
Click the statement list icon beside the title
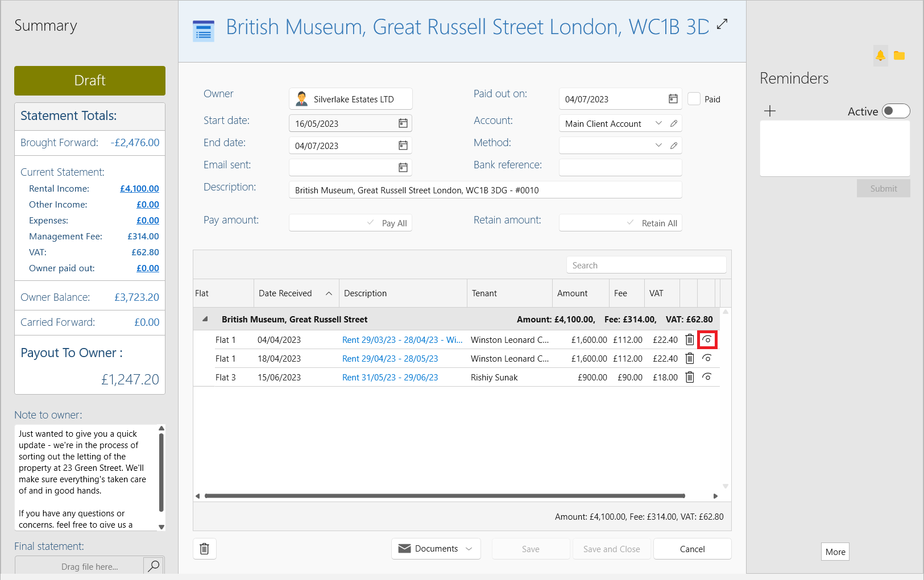point(204,31)
